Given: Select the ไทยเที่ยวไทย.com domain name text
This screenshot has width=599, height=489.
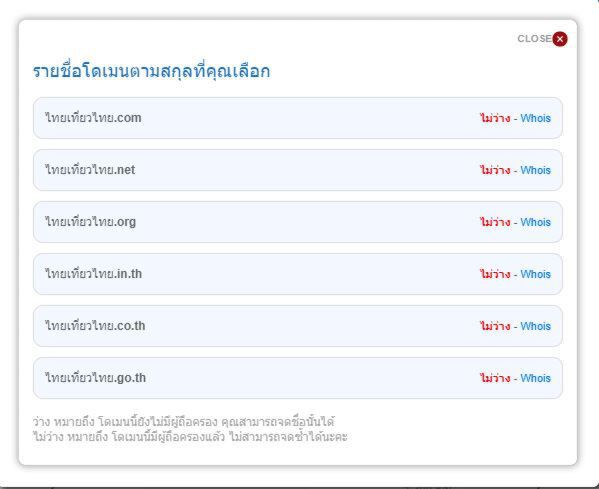Looking at the screenshot, I should (x=93, y=117).
